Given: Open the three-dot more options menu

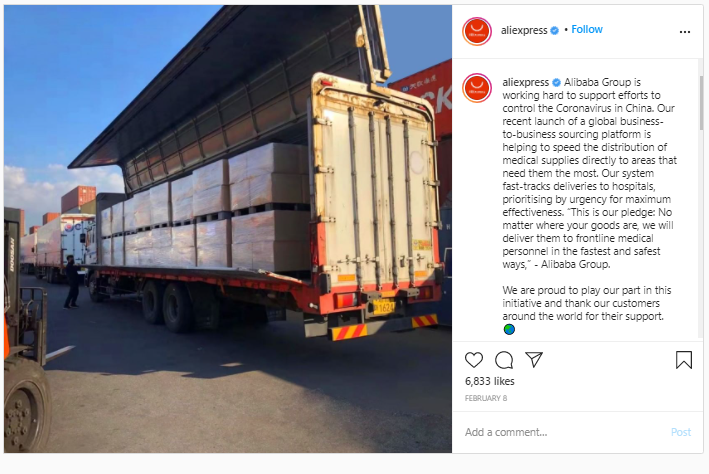Looking at the screenshot, I should (685, 32).
